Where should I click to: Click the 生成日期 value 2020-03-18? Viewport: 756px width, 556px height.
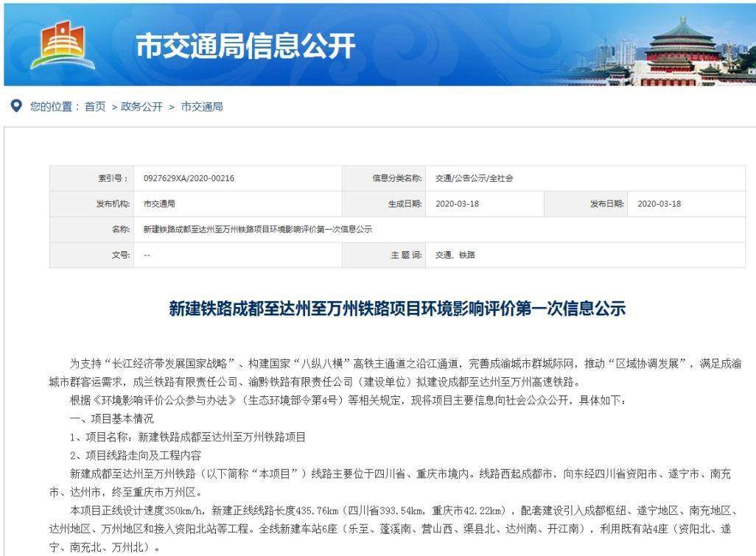pyautogui.click(x=457, y=204)
